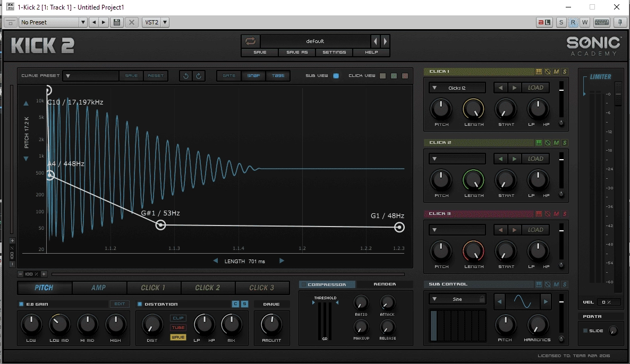
Task: Click the Click 1 volume fader
Action: point(561,100)
